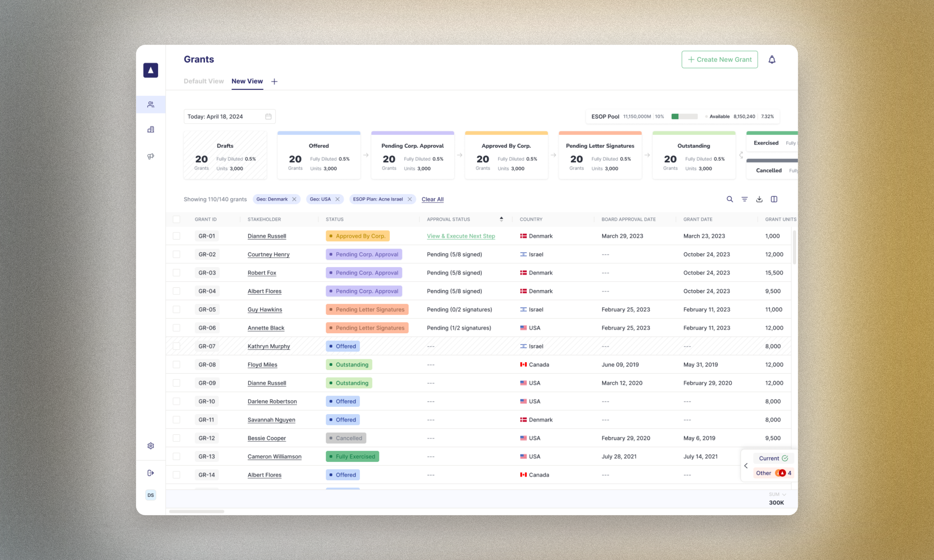The image size is (934, 560).
Task: Select the Outstanding status card
Action: [694, 155]
